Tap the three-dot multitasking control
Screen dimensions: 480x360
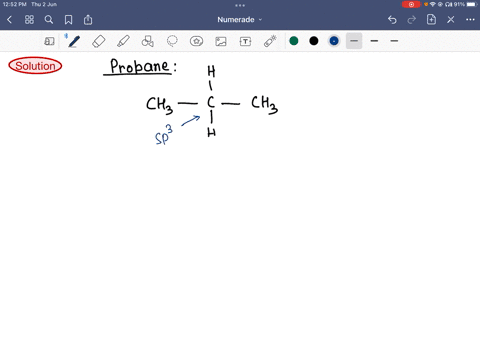click(x=240, y=5)
